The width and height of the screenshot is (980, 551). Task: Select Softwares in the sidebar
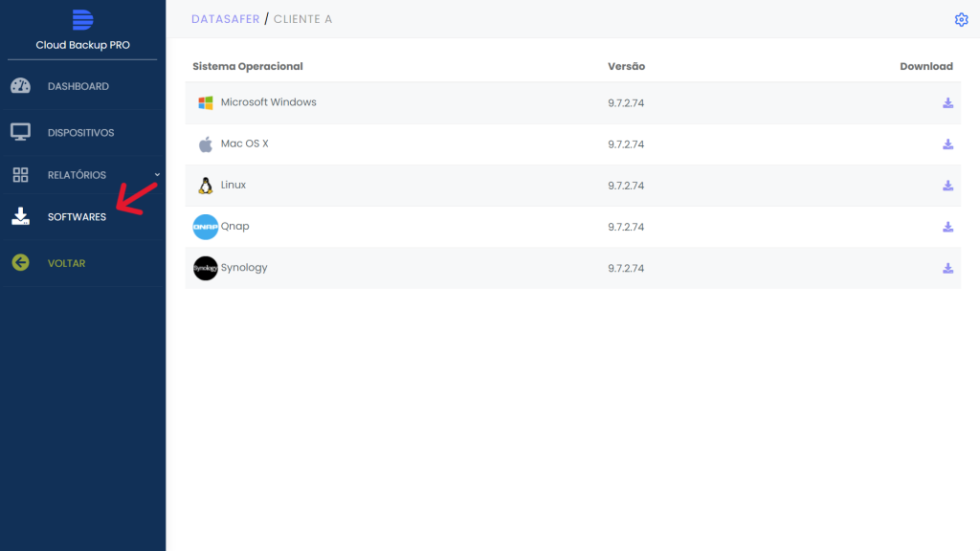(77, 217)
